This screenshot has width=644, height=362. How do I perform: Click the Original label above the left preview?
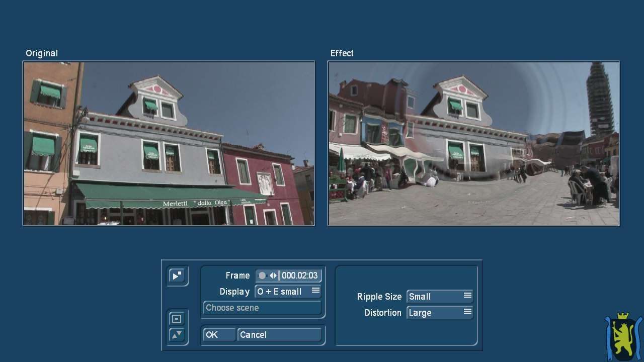(42, 53)
